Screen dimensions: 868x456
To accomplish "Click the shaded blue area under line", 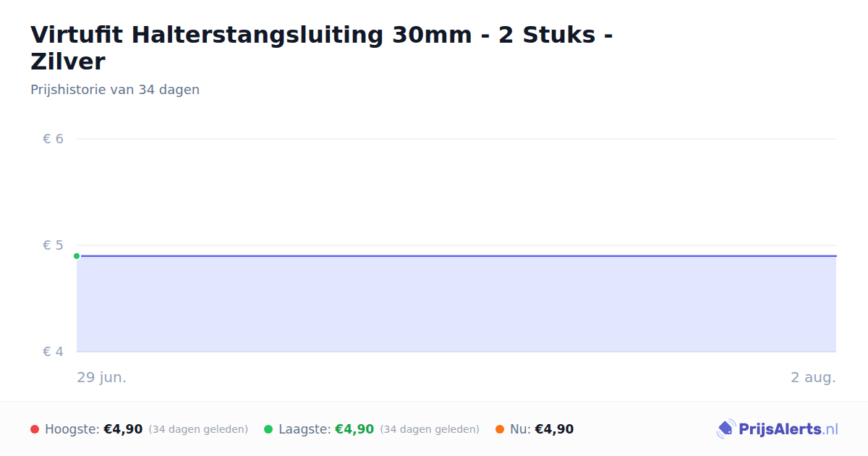I will [x=456, y=304].
